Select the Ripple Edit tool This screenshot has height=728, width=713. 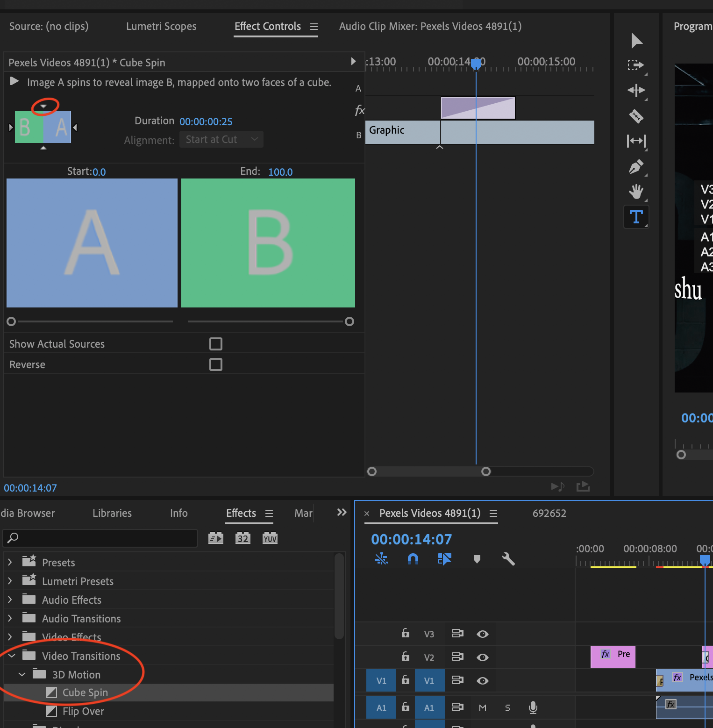tap(636, 90)
